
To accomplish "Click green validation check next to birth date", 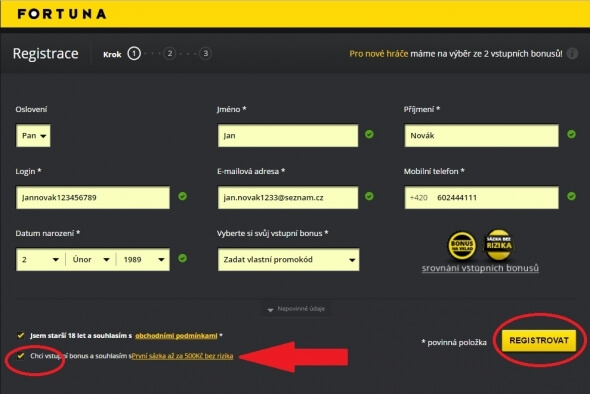I will pyautogui.click(x=182, y=258).
